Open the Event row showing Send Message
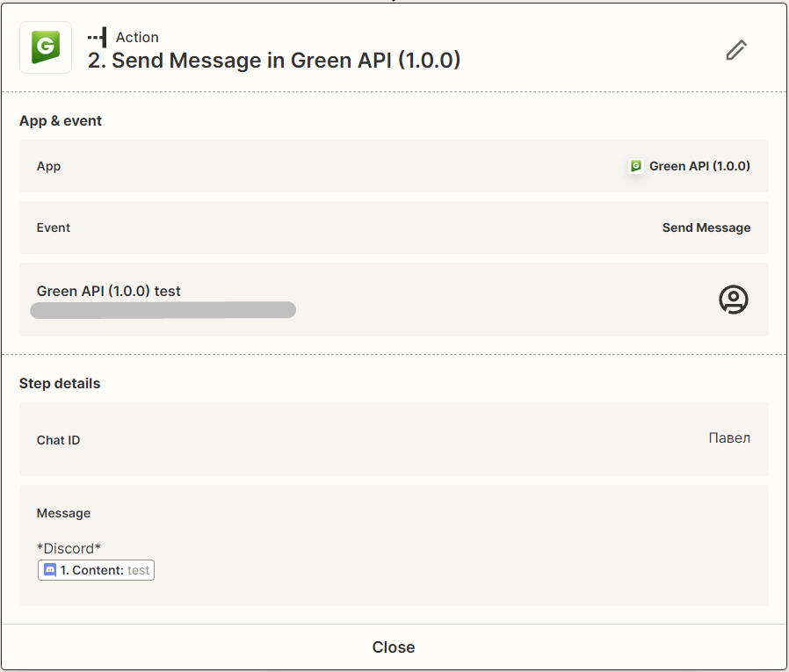The image size is (789, 672). coord(394,228)
